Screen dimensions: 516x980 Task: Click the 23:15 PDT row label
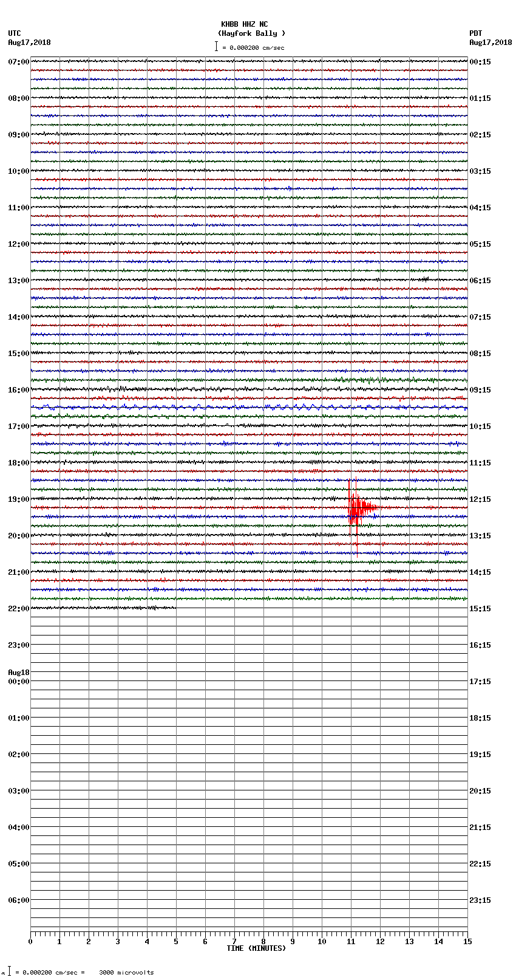point(480,900)
